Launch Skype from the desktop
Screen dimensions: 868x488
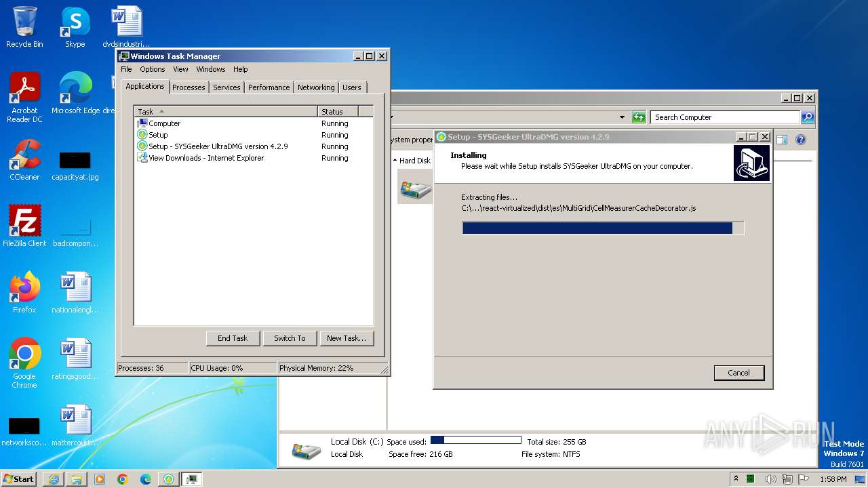(75, 27)
